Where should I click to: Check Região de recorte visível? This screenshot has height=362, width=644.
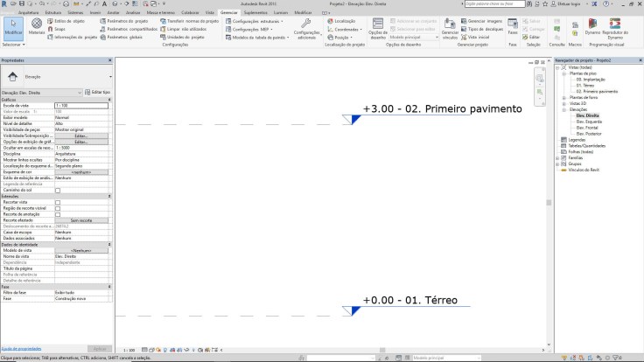(58, 208)
